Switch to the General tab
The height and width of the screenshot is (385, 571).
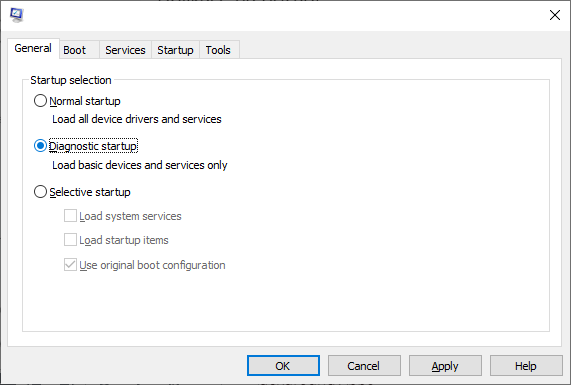pos(33,48)
